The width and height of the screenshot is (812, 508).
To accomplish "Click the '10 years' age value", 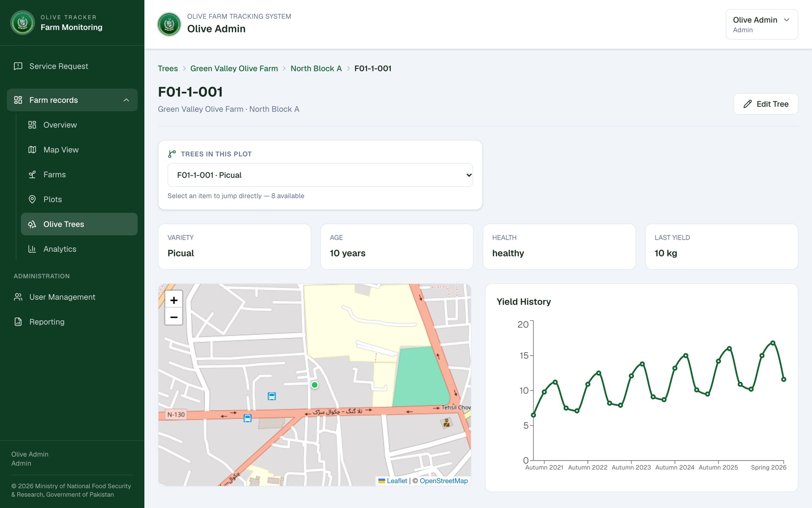I will point(348,253).
